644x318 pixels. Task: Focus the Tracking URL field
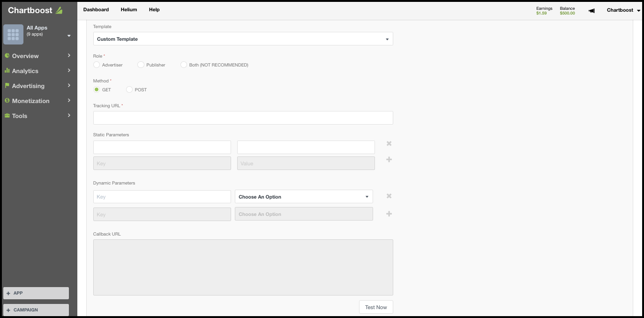[243, 118]
